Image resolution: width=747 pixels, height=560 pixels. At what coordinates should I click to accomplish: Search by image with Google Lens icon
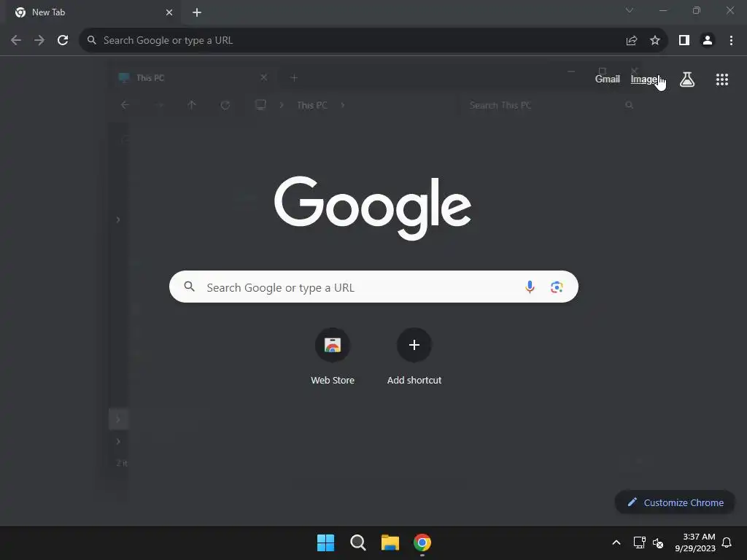coord(557,287)
